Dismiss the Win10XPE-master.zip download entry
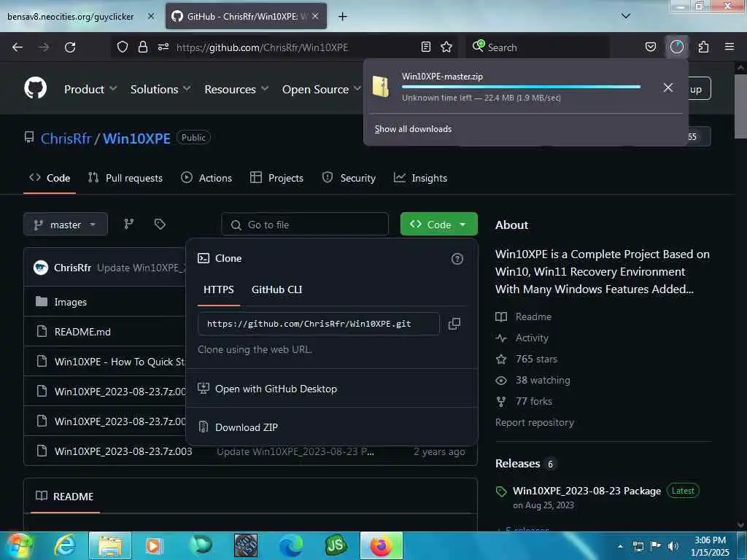Viewport: 747px width, 560px height. pos(668,87)
